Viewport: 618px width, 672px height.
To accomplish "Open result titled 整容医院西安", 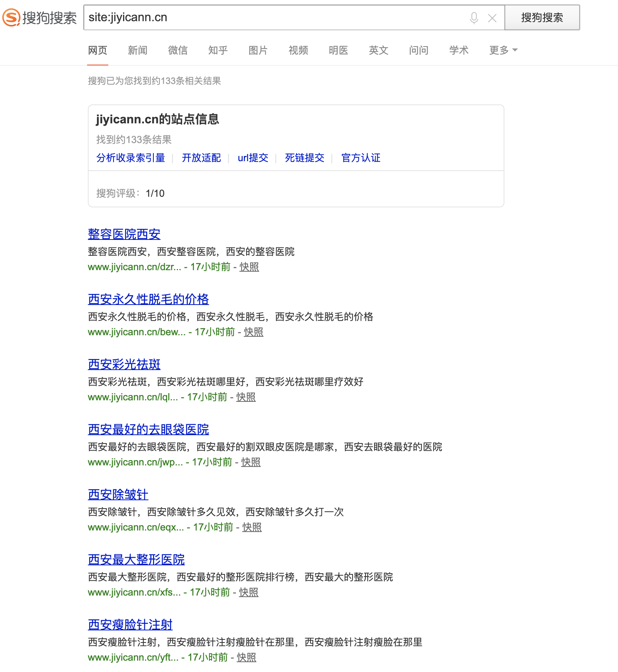I will coord(124,234).
